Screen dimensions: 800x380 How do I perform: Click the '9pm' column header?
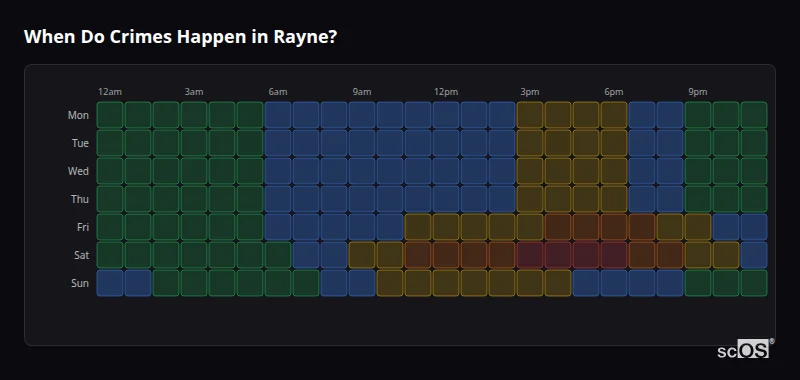(698, 92)
